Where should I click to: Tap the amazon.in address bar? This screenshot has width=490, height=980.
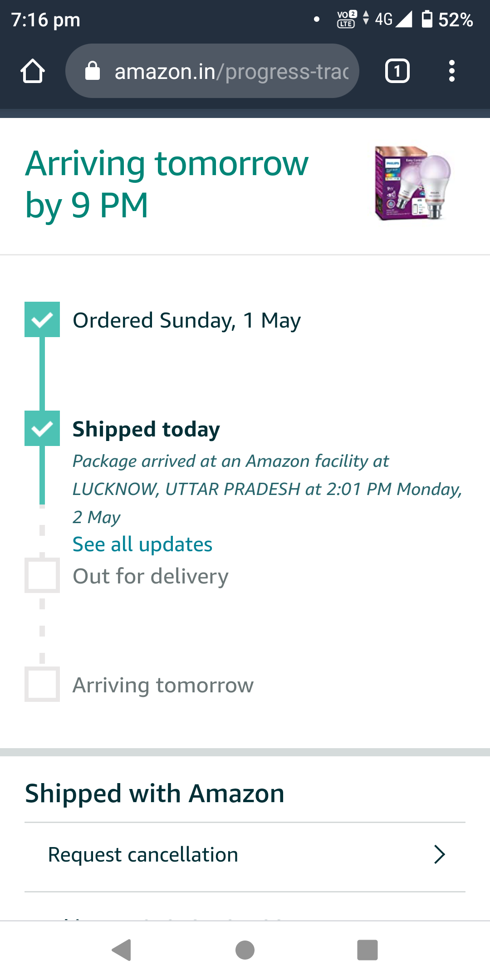point(231,71)
